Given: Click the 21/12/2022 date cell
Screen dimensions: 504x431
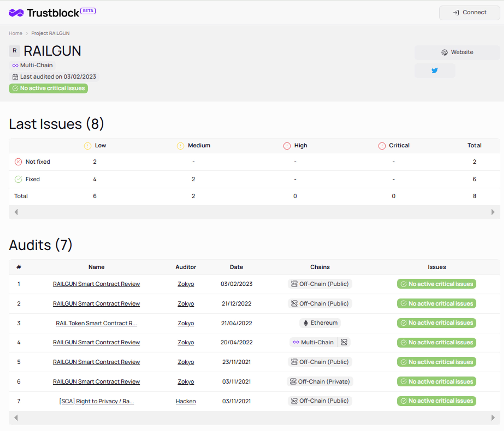Looking at the screenshot, I should (x=236, y=304).
